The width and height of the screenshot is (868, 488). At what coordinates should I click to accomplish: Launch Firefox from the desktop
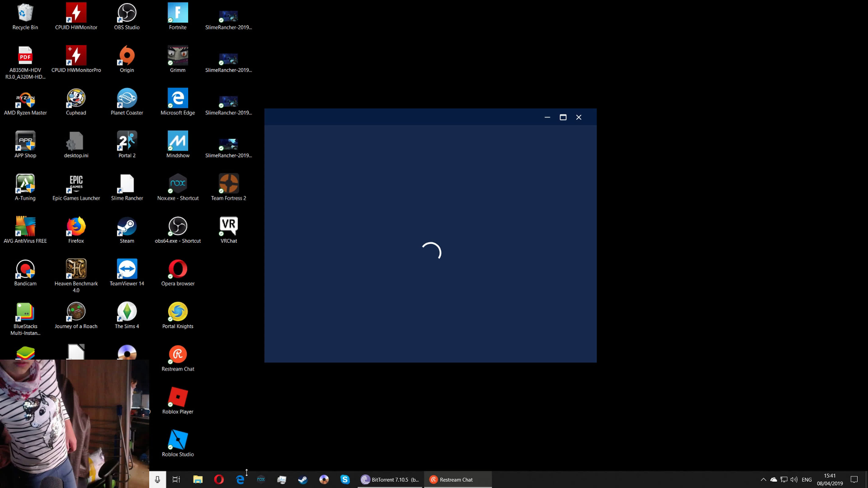point(76,230)
